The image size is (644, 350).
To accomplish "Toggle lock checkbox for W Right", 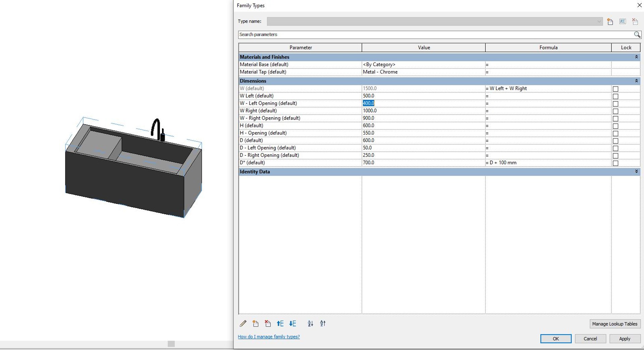I will coord(615,111).
